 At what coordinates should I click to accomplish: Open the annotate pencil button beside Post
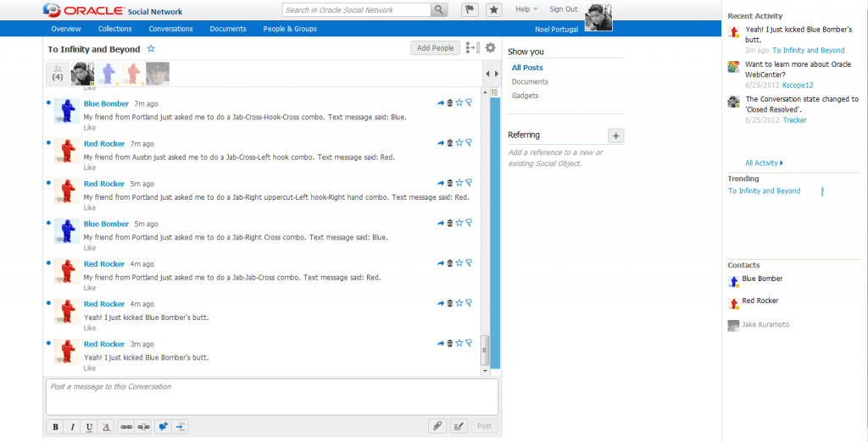pyautogui.click(x=459, y=426)
